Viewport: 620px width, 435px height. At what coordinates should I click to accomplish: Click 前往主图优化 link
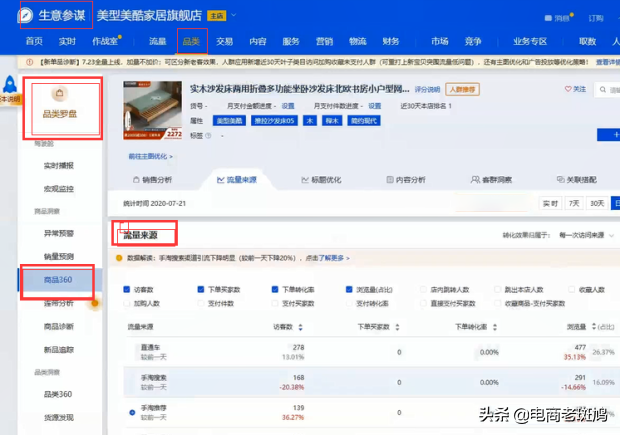click(150, 156)
